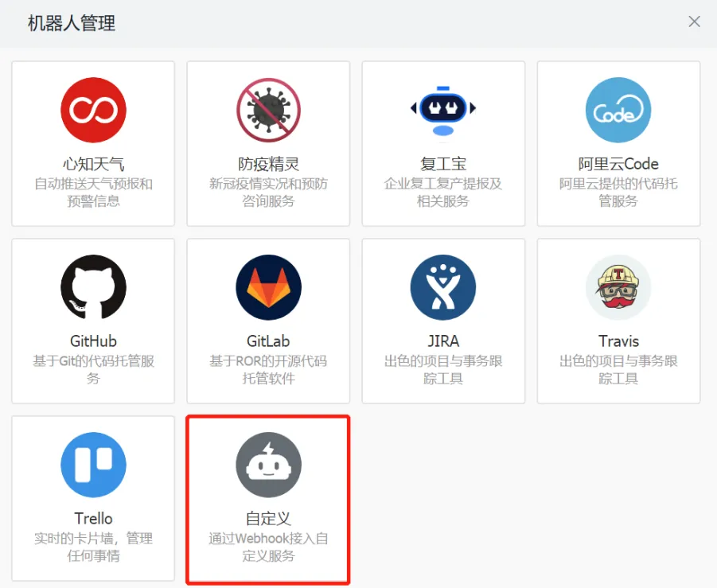Open the 复工宝 robot icon
Image resolution: width=717 pixels, height=588 pixels.
(442, 110)
